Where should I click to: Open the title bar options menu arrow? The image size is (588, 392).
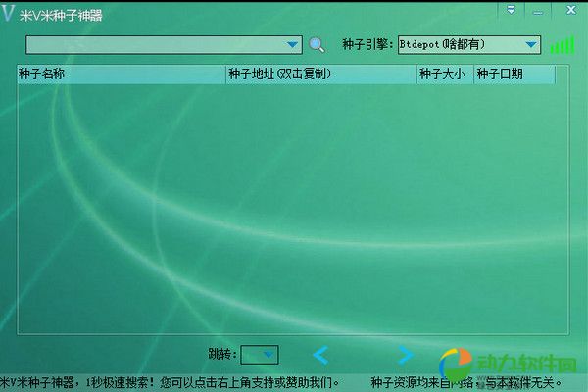click(x=512, y=10)
